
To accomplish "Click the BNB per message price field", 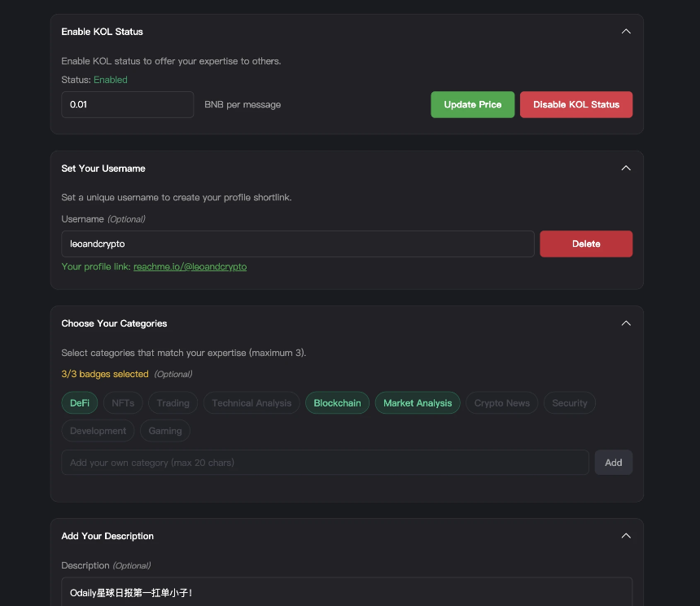I will tap(127, 104).
